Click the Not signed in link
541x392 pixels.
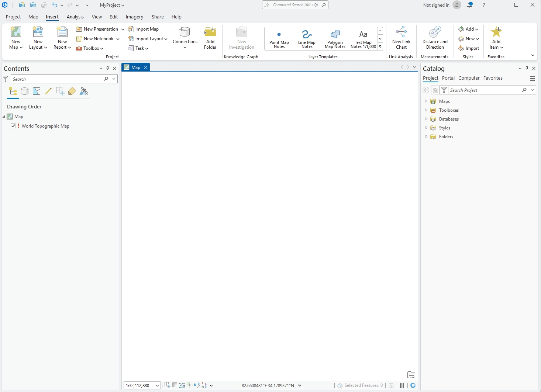(x=436, y=5)
